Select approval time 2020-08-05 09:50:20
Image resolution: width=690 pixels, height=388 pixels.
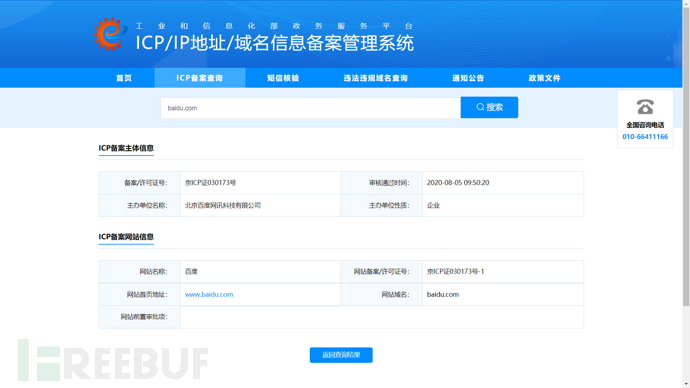pos(458,183)
